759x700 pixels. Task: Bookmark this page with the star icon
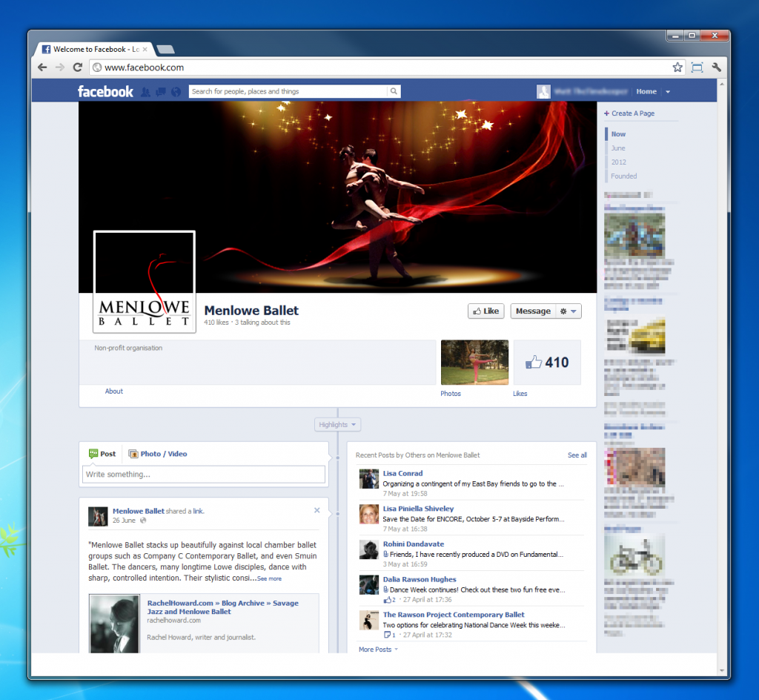click(677, 67)
